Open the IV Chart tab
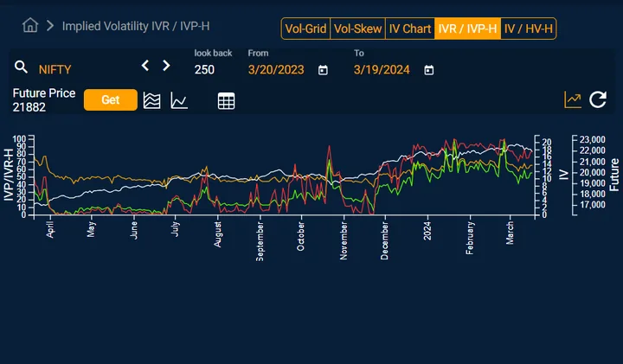 (x=409, y=29)
